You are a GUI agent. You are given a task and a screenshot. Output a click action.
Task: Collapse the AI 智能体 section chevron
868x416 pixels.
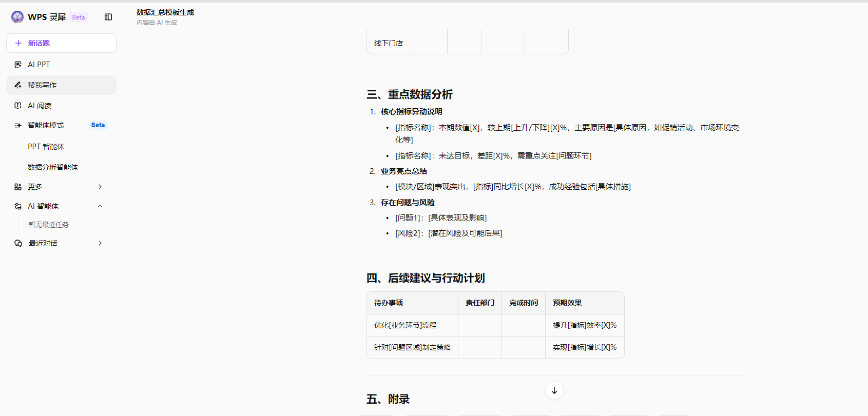[100, 206]
